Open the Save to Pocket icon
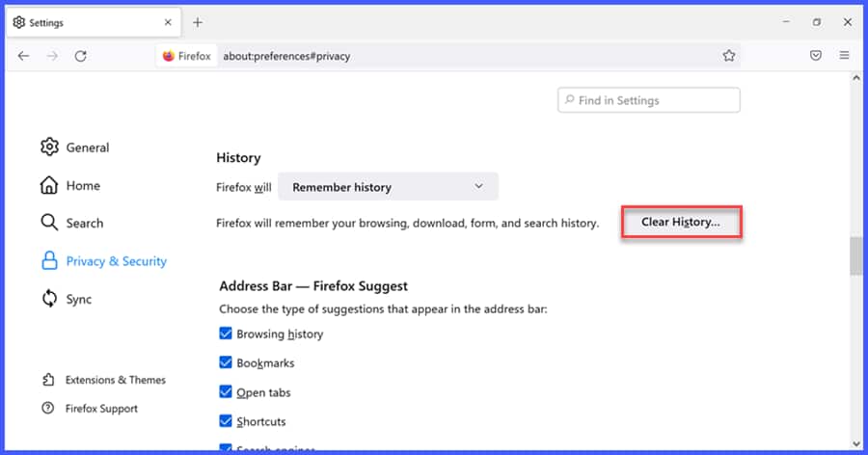The width and height of the screenshot is (868, 455). coord(816,56)
